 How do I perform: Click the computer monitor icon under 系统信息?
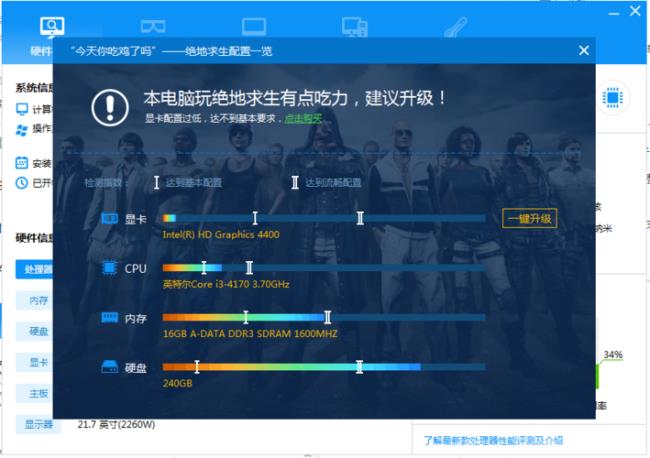tap(22, 109)
